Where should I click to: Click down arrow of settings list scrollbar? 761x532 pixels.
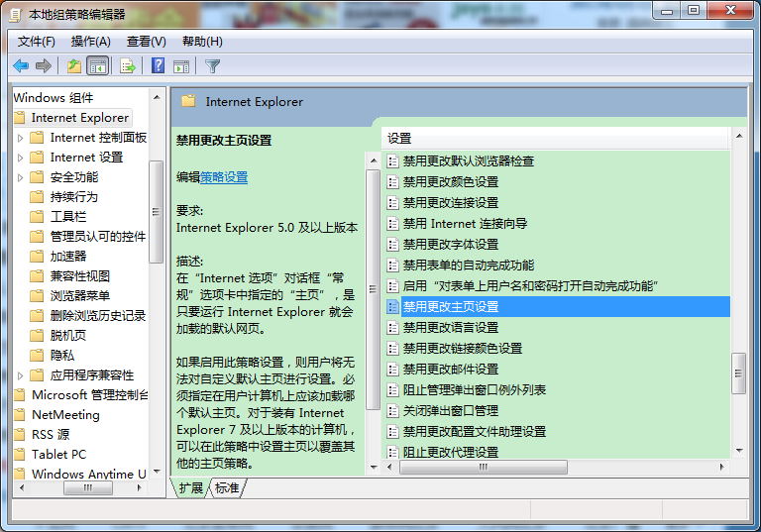pos(738,451)
